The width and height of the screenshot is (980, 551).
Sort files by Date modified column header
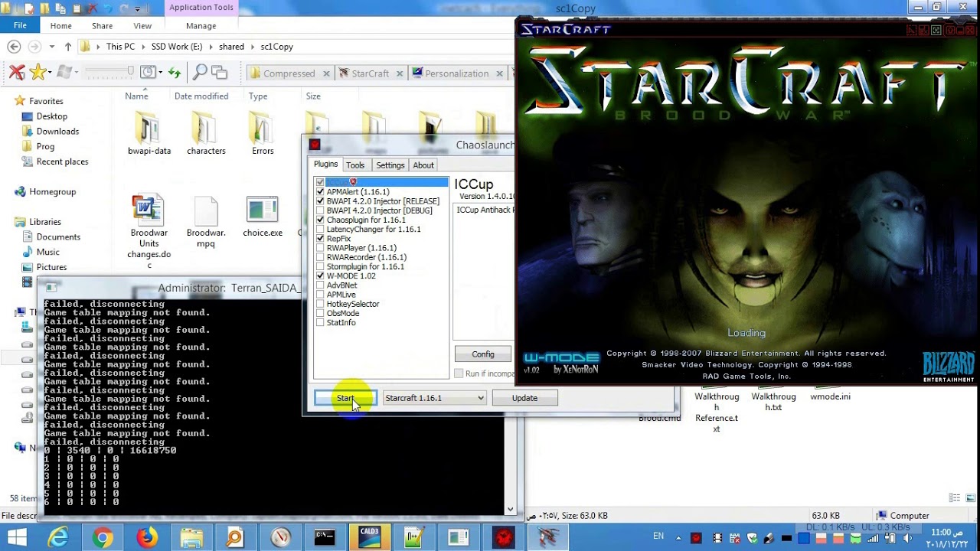click(201, 96)
